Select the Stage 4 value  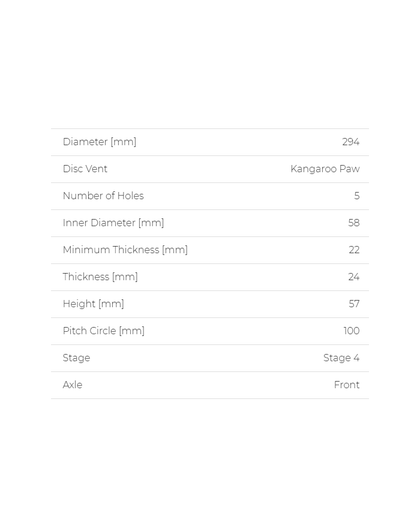pos(341,358)
